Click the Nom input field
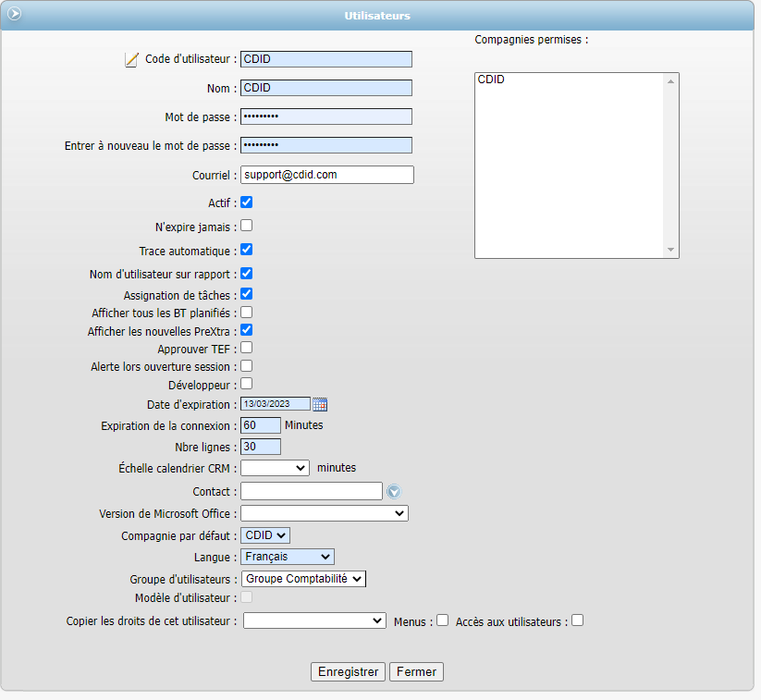761x700 pixels. 326,88
